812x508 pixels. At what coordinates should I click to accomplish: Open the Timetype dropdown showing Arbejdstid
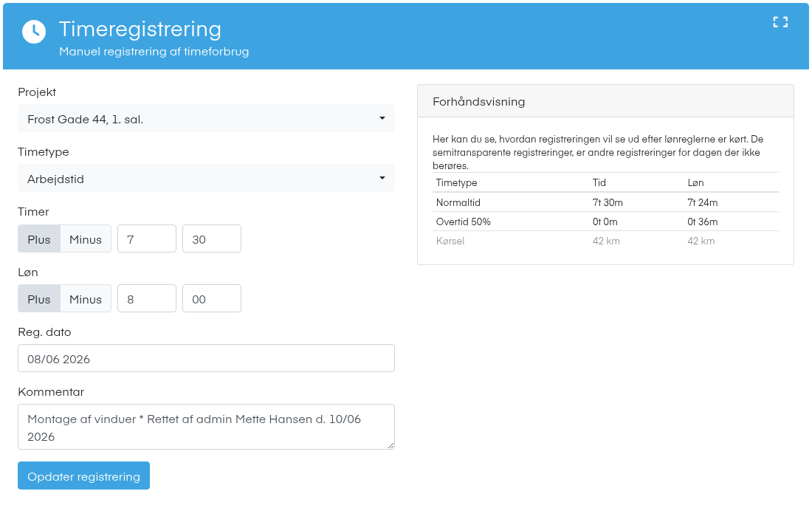(206, 179)
